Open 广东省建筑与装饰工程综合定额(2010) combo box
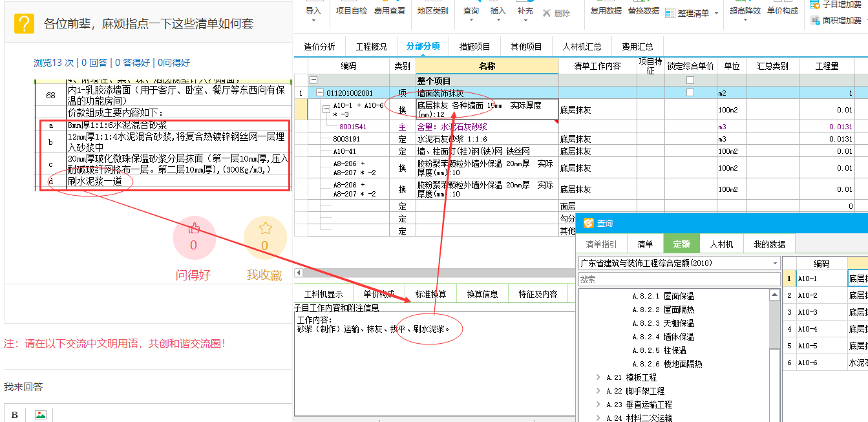Viewport: 868px width, 422px height. coord(679,264)
